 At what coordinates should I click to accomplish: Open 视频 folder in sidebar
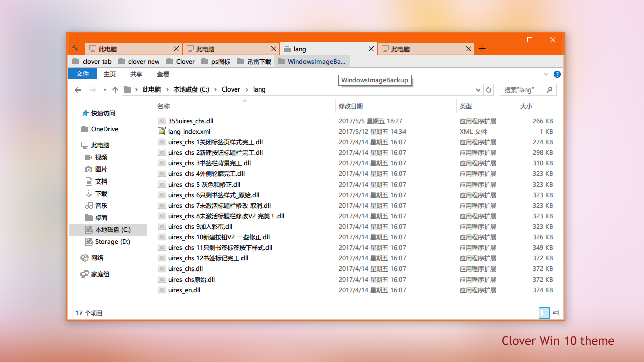tap(101, 157)
